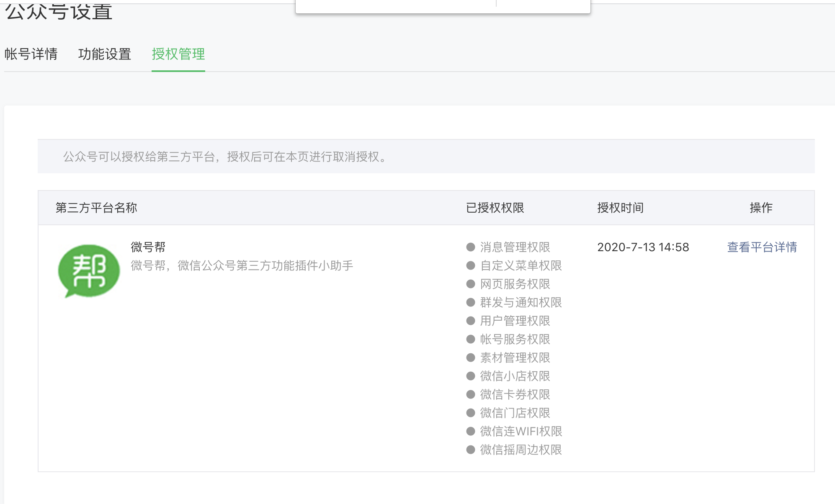Image resolution: width=835 pixels, height=504 pixels.
Task: Click the 群发与通知权限 permission entry
Action: point(521,302)
